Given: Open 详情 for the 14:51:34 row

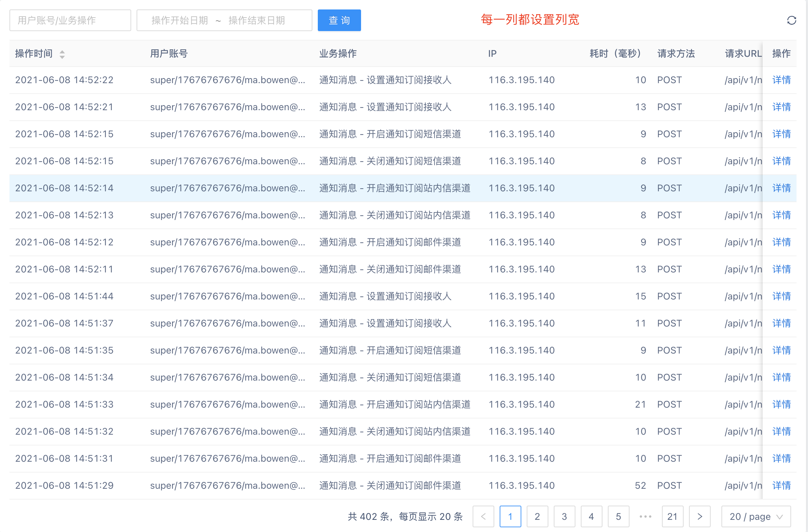Looking at the screenshot, I should point(781,378).
